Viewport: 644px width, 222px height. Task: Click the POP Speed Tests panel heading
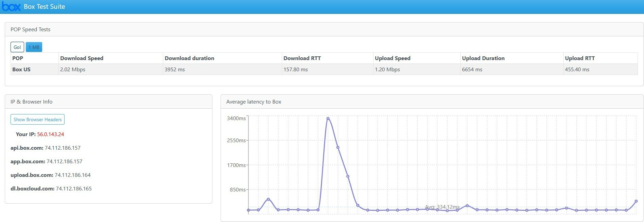click(x=30, y=29)
